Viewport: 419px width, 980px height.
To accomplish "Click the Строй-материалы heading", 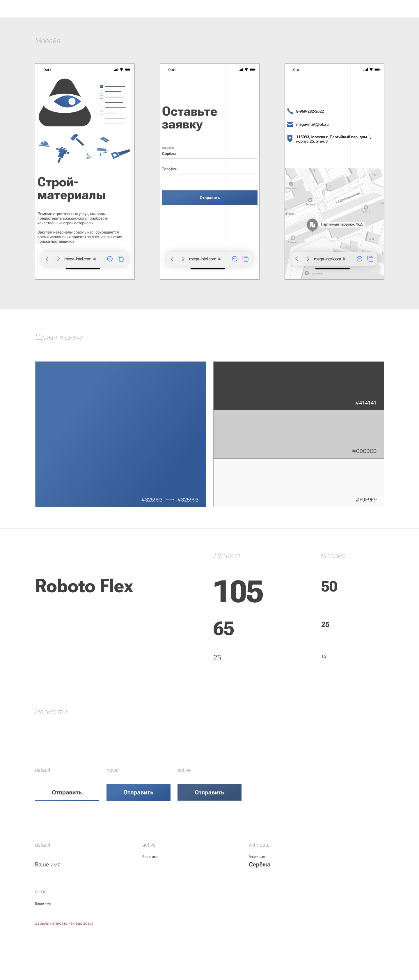I will pos(72,188).
